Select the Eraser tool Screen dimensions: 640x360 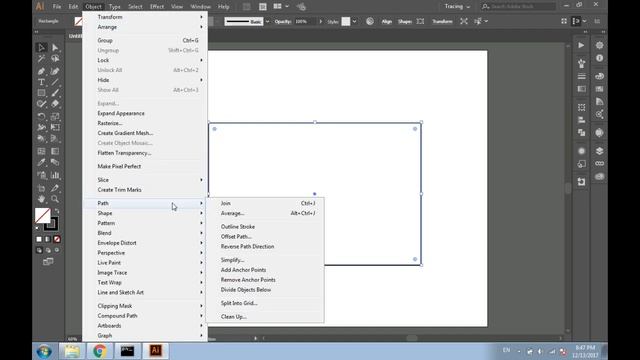(x=55, y=104)
